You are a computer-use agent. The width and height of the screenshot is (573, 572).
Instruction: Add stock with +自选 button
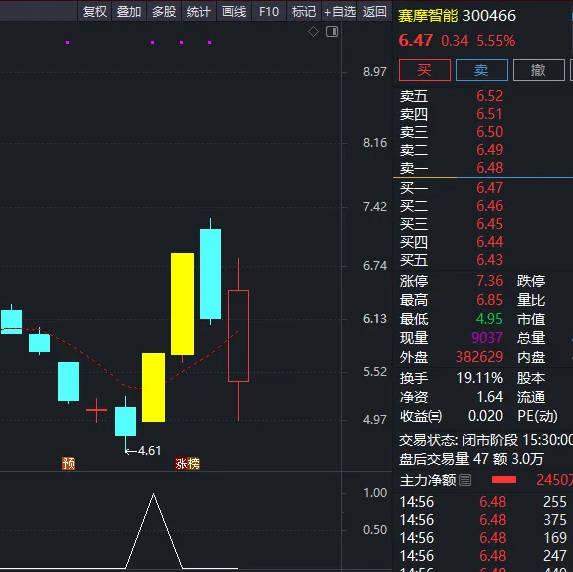coord(339,12)
